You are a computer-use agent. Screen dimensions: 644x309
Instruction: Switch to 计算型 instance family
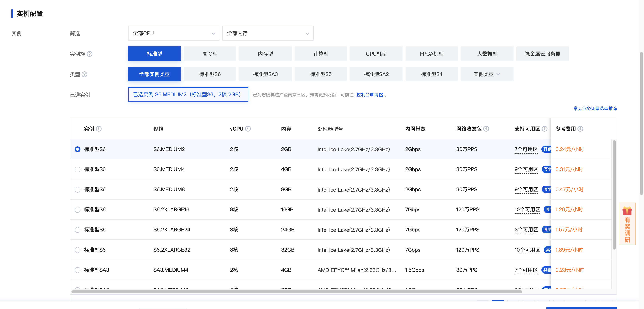(321, 54)
